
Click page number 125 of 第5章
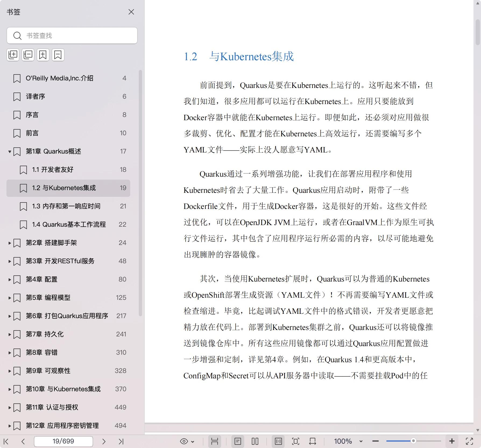pos(121,298)
